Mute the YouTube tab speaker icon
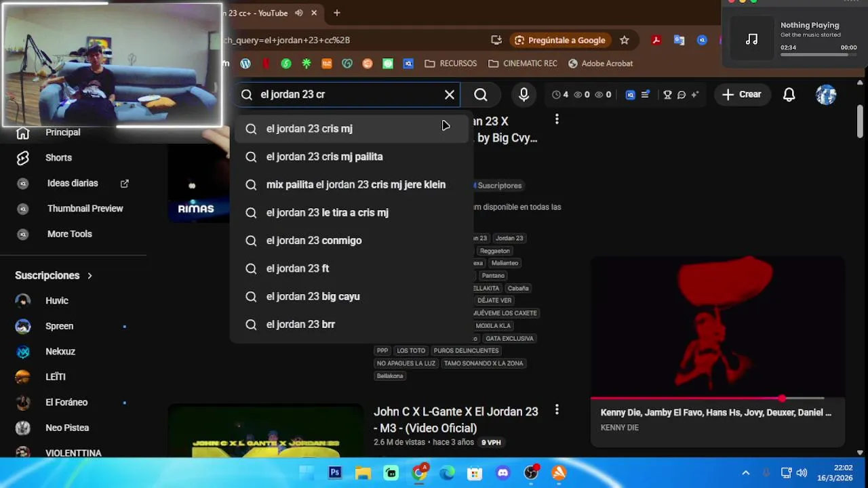The height and width of the screenshot is (488, 868). [299, 13]
